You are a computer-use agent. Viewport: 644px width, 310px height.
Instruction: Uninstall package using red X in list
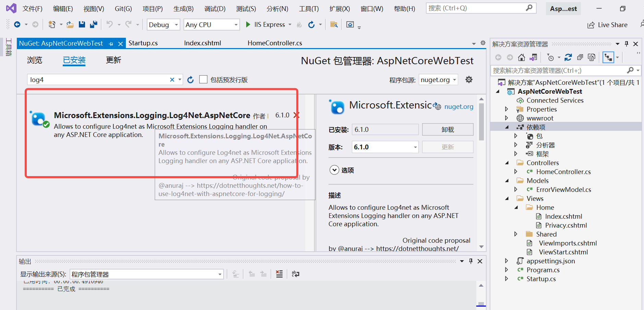pos(297,115)
